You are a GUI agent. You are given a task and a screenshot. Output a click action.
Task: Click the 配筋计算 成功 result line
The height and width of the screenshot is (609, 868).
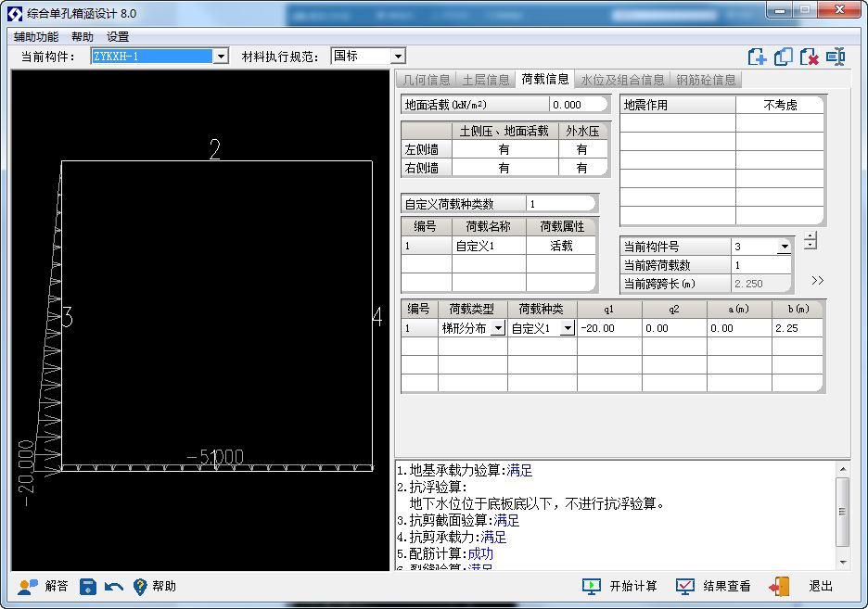click(445, 553)
